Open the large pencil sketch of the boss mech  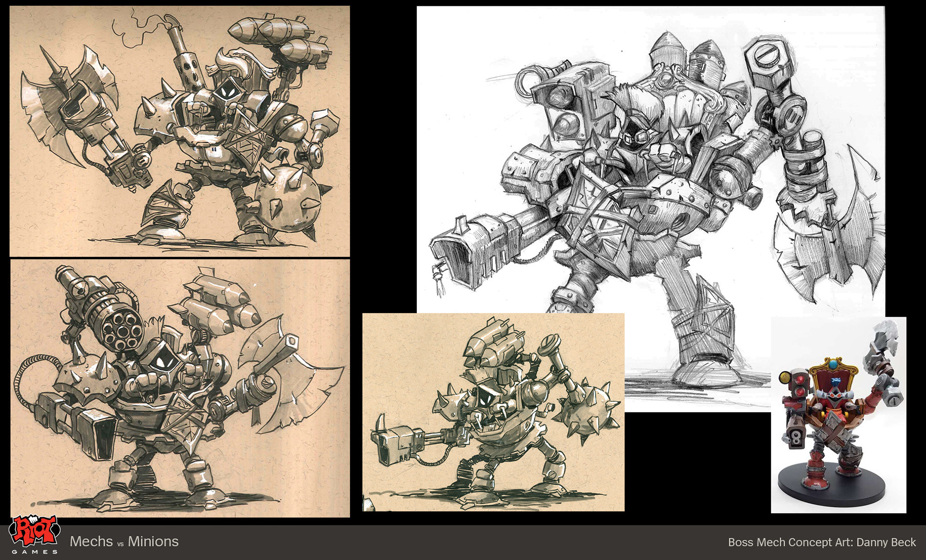coord(651,209)
